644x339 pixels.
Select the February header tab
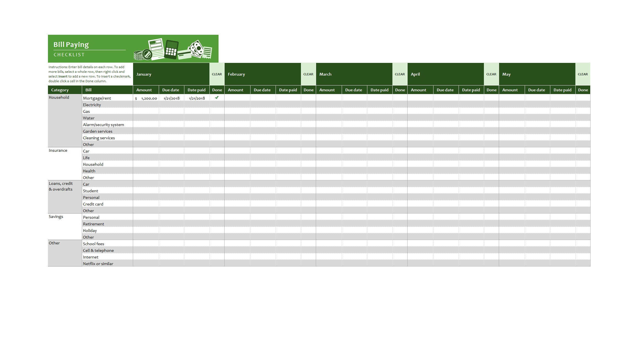pos(264,75)
